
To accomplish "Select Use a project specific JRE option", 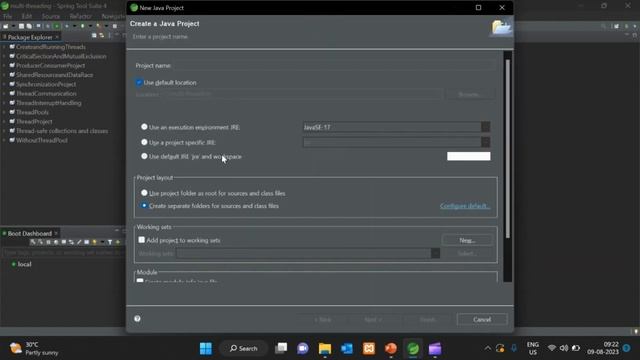I will [x=144, y=142].
